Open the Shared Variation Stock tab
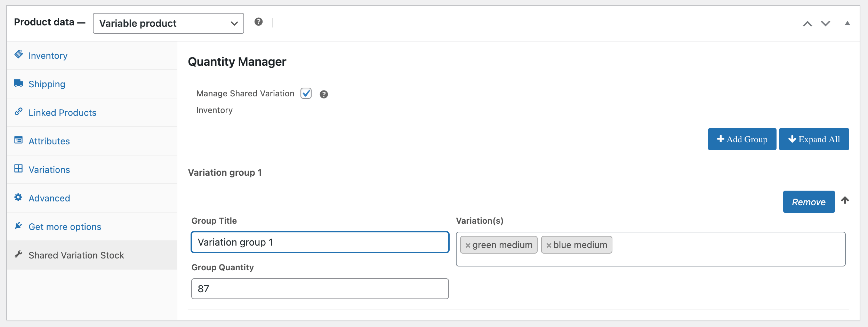 (x=76, y=255)
